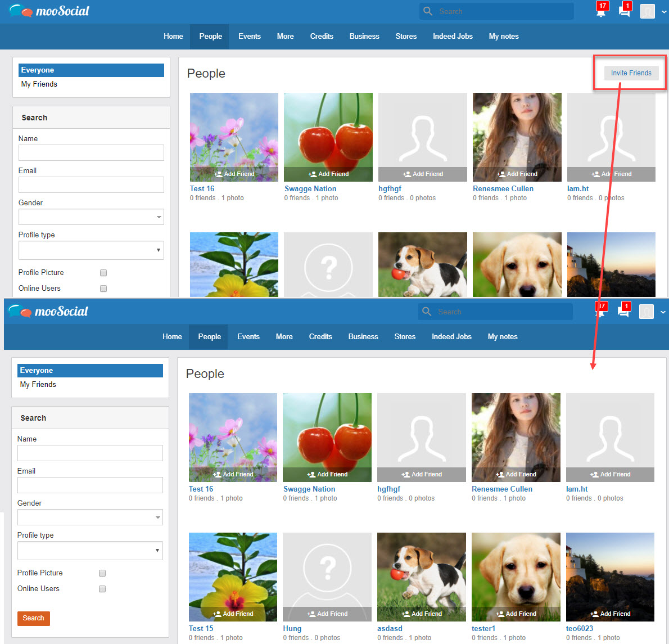Click the Name field in lower screenshot
The height and width of the screenshot is (644, 669).
coord(91,453)
